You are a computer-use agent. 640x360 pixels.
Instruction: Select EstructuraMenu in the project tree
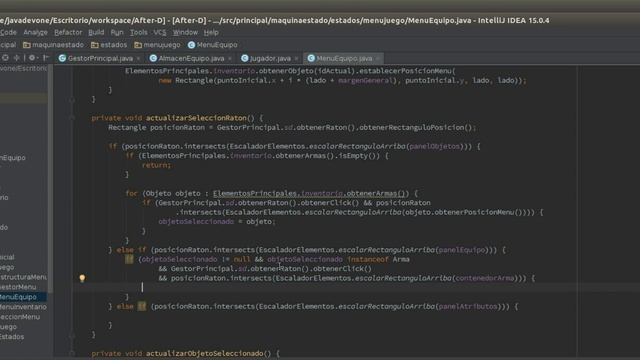pos(23,277)
